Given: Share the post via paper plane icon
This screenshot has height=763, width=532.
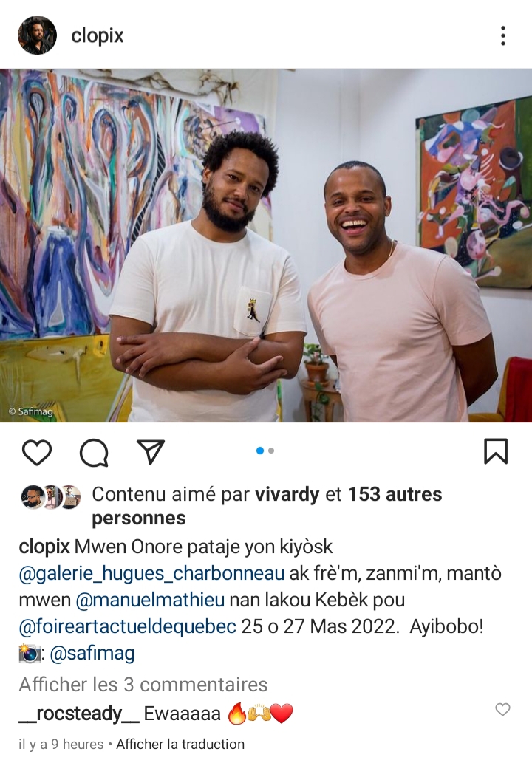Looking at the screenshot, I should (151, 451).
